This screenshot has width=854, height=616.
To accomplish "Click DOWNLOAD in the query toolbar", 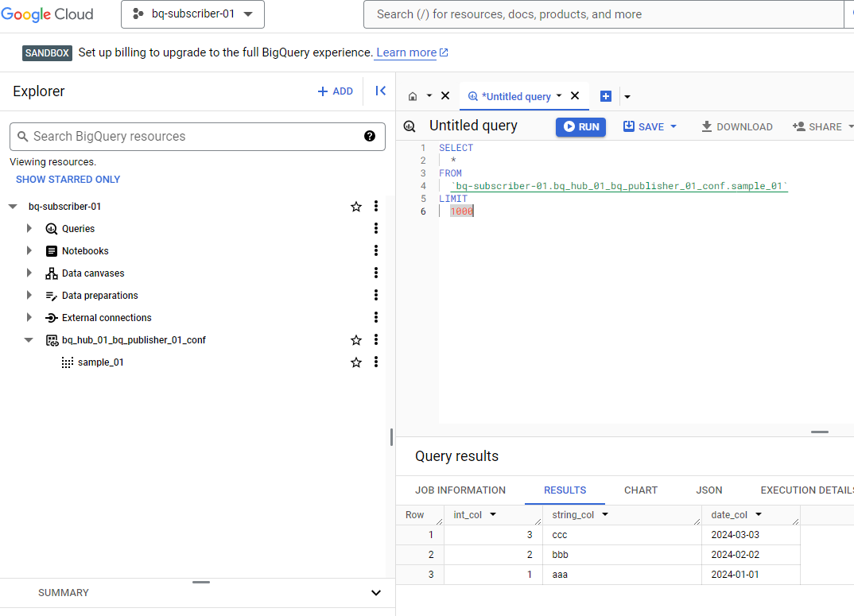I will (737, 127).
